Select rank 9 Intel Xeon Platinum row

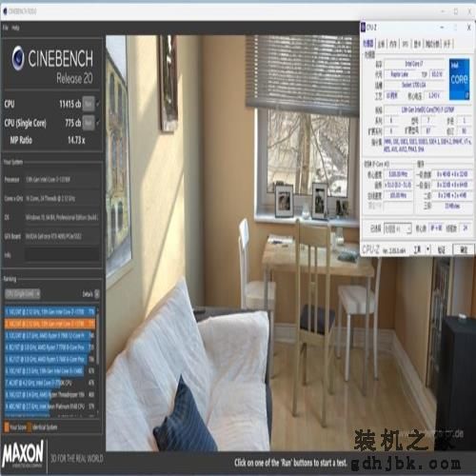point(50,407)
